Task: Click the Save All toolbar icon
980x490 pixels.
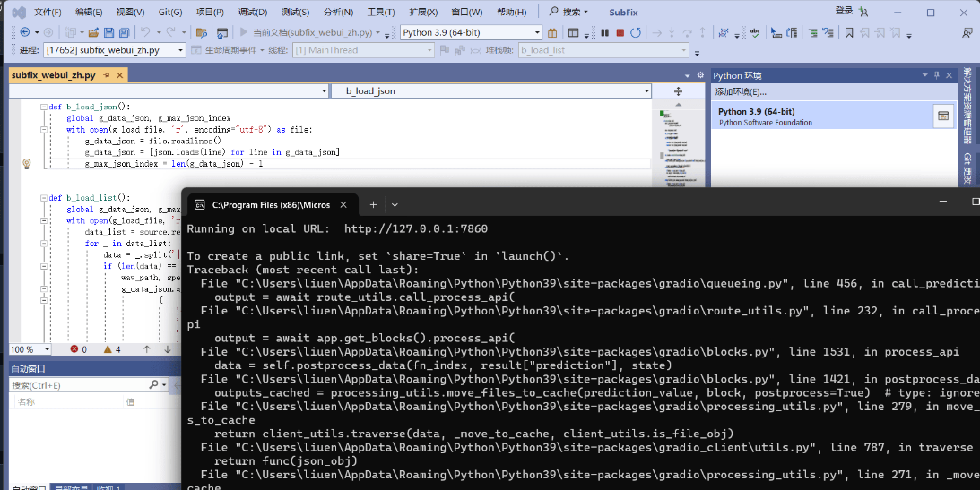Action: (125, 32)
